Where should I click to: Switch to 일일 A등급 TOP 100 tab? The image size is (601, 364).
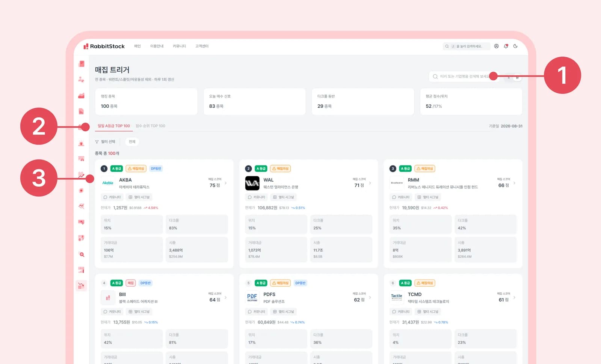click(x=114, y=126)
